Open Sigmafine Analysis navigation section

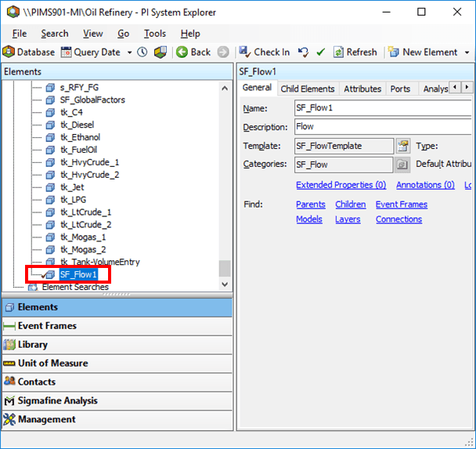117,400
